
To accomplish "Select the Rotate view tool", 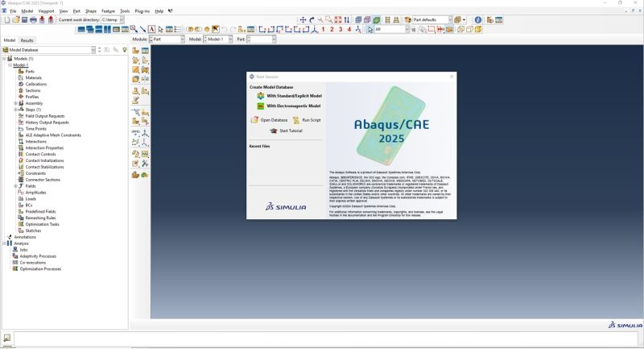I will pyautogui.click(x=312, y=19).
